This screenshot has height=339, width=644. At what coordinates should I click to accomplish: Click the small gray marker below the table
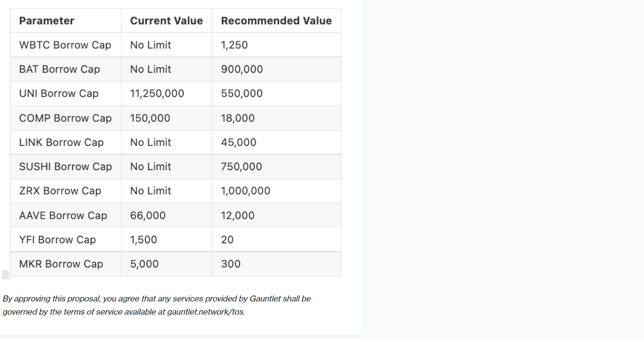point(5,275)
